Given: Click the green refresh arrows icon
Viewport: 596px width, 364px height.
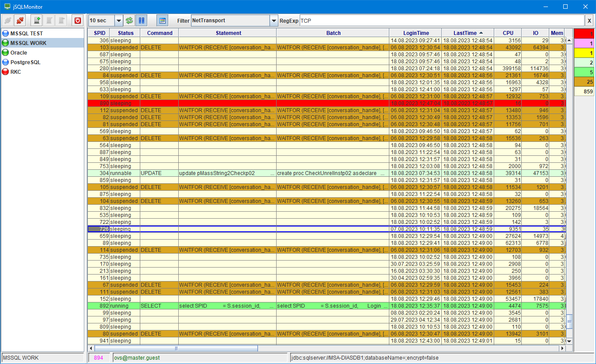Looking at the screenshot, I should pyautogui.click(x=129, y=21).
